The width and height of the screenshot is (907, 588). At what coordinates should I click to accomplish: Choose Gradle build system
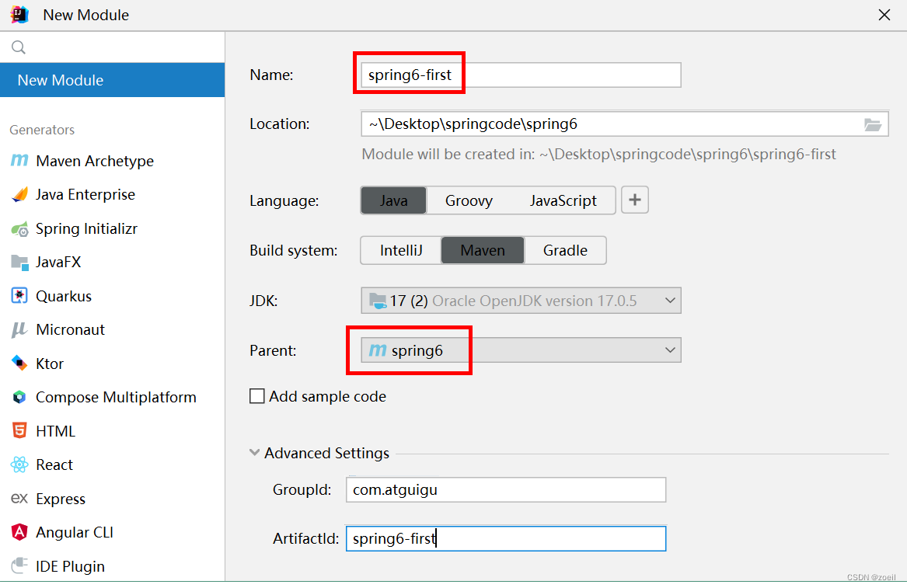coord(565,250)
